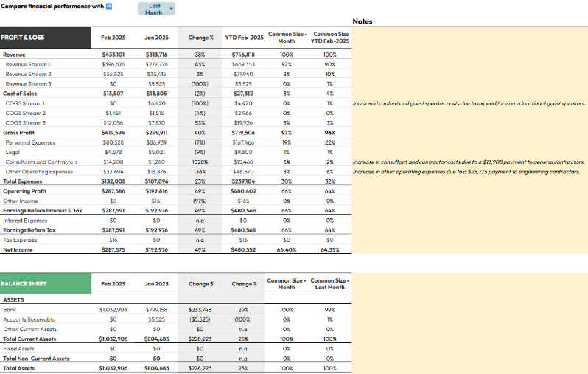Screen dimensions: 588x374
Task: Select the 64.35% net income cell
Action: [330, 250]
